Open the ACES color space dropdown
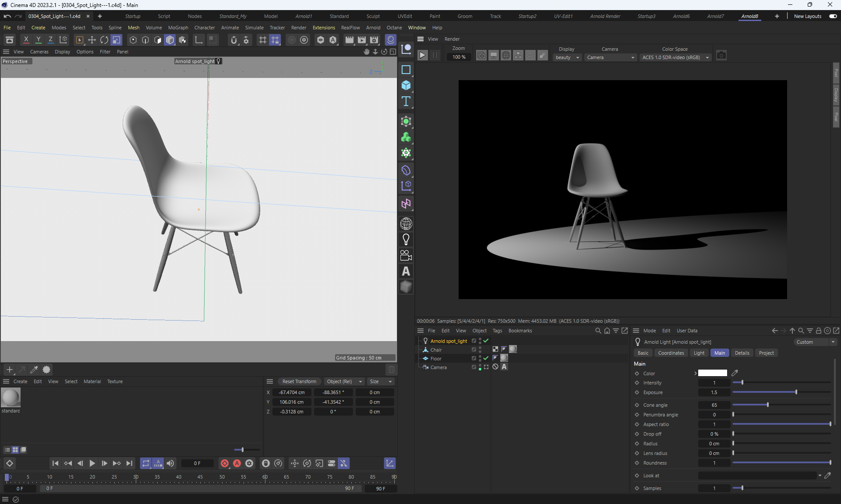 pos(675,57)
